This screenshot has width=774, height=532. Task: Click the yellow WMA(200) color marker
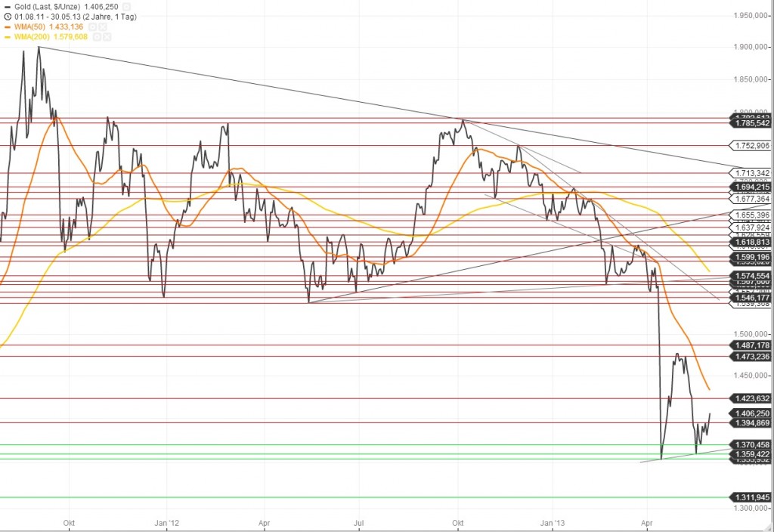pyautogui.click(x=8, y=36)
